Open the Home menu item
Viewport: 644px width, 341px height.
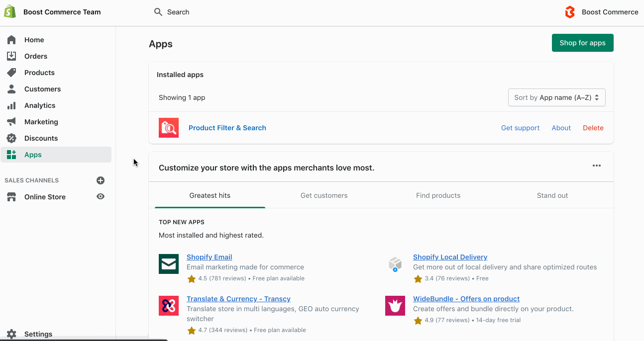pos(34,40)
